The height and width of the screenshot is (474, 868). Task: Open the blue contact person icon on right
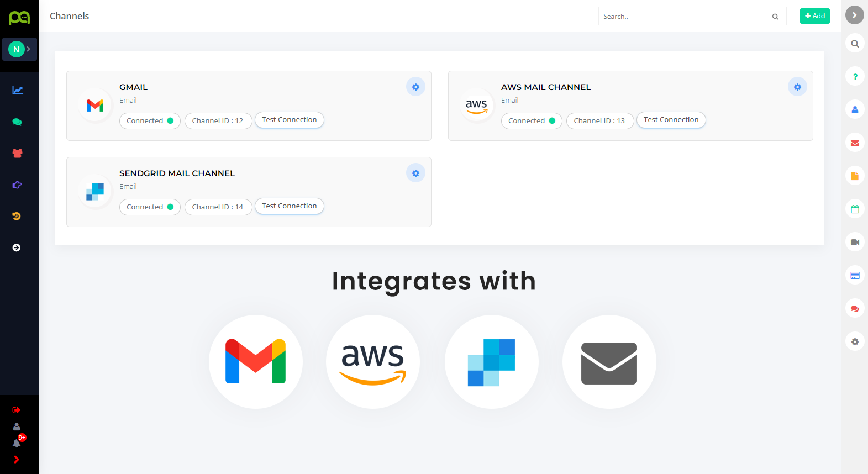pyautogui.click(x=855, y=110)
